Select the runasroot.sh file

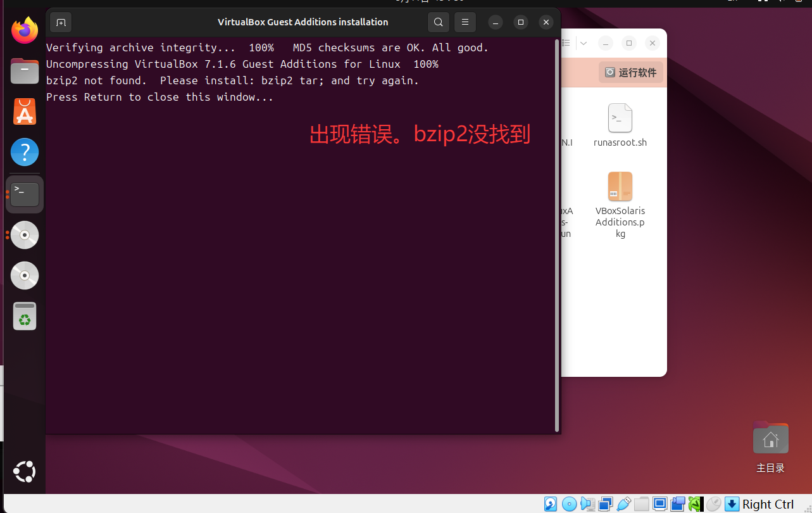click(x=620, y=125)
